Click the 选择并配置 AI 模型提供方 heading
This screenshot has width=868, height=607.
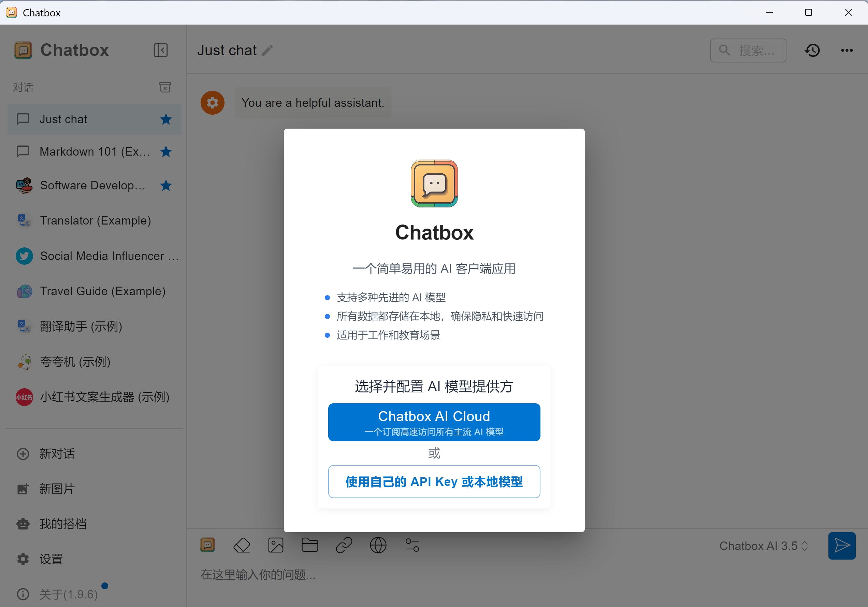pos(434,386)
